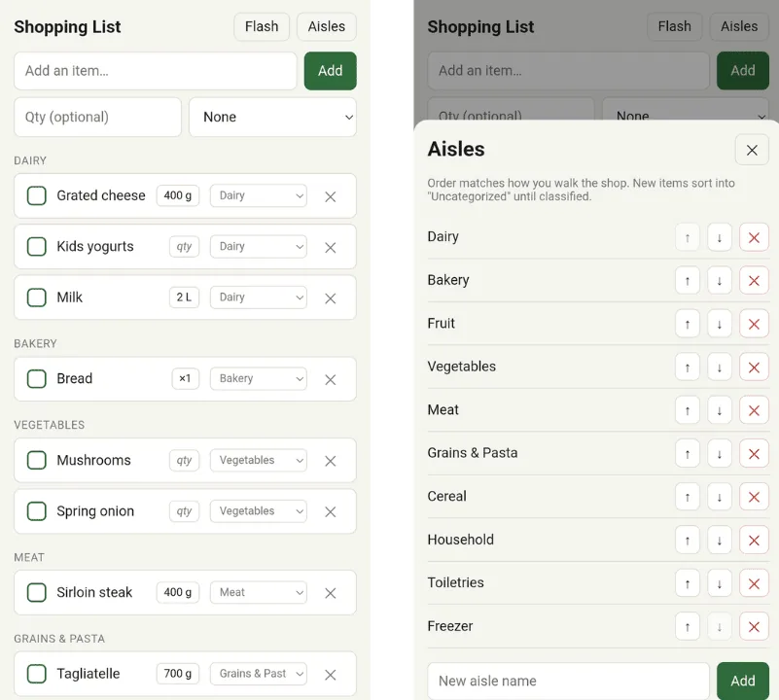This screenshot has width=779, height=700.
Task: Remove Mushrooms from the list
Action: pyautogui.click(x=331, y=461)
